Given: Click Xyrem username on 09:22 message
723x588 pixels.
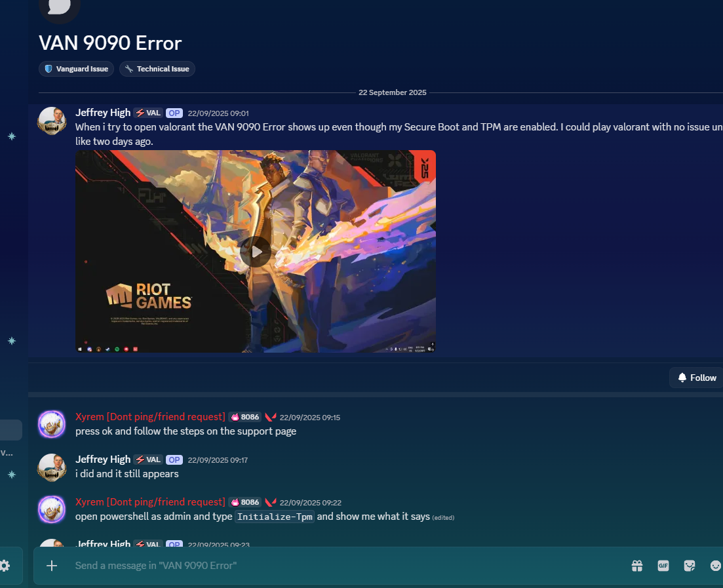Looking at the screenshot, I should 150,501.
